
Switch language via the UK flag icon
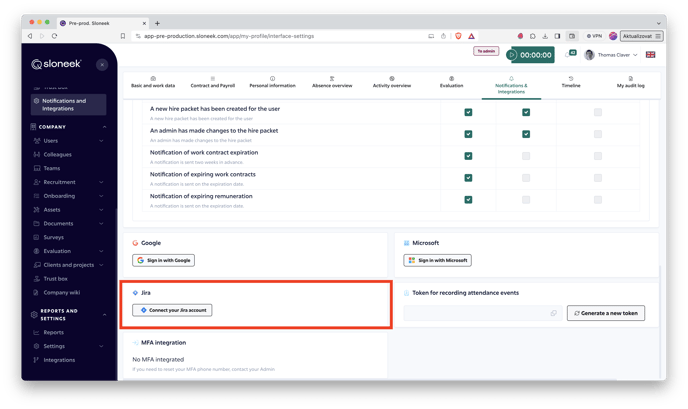650,55
